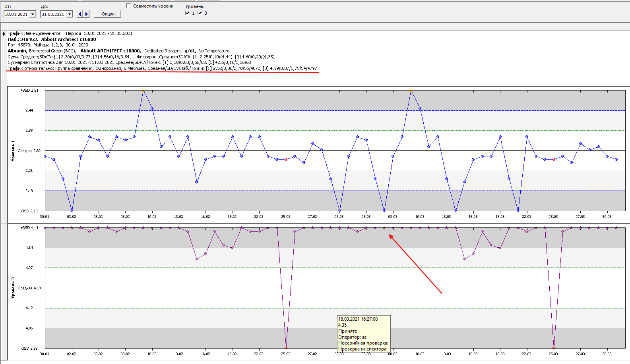The width and height of the screenshot is (630, 364).
Task: Click red -3SD marker at 25.03 on Level 3
Action: pyautogui.click(x=554, y=348)
